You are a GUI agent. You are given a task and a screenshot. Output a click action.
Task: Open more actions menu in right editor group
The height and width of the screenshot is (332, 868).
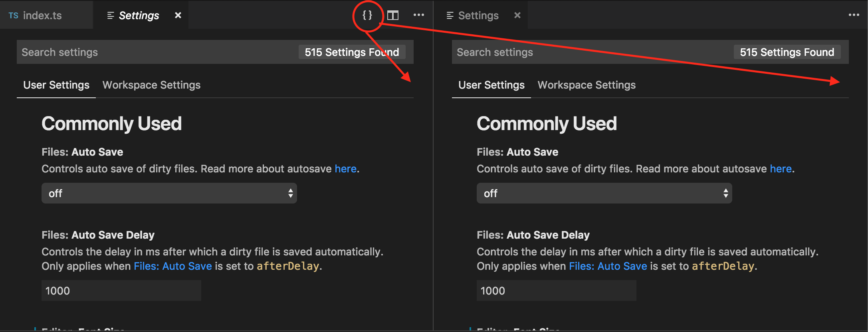coord(854,15)
